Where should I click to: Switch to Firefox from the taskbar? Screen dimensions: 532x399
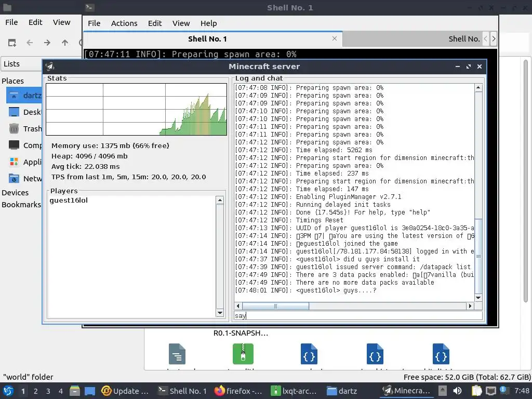(x=238, y=391)
